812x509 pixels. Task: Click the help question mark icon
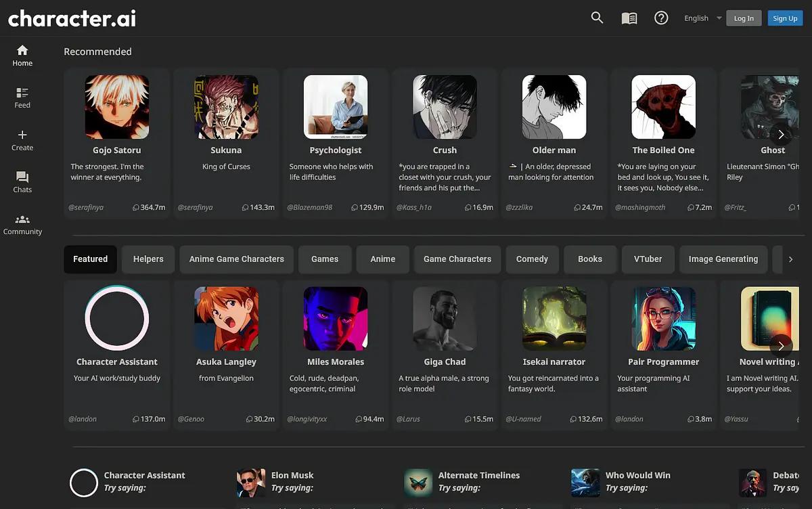click(x=661, y=18)
